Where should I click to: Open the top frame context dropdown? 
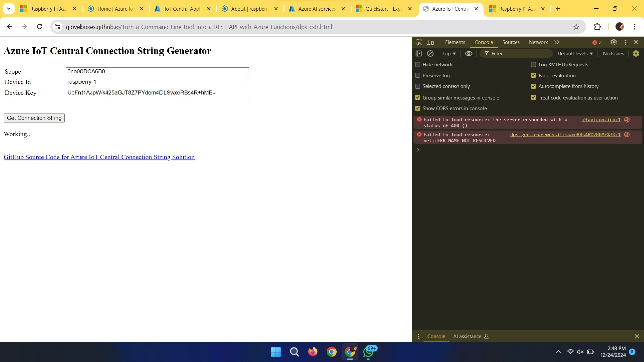click(448, 53)
